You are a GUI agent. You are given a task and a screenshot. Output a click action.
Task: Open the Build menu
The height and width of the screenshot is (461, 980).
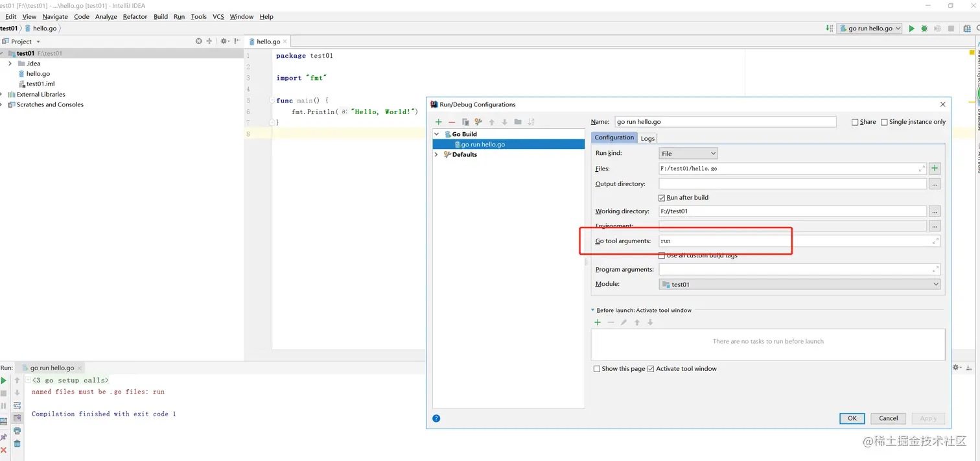161,16
